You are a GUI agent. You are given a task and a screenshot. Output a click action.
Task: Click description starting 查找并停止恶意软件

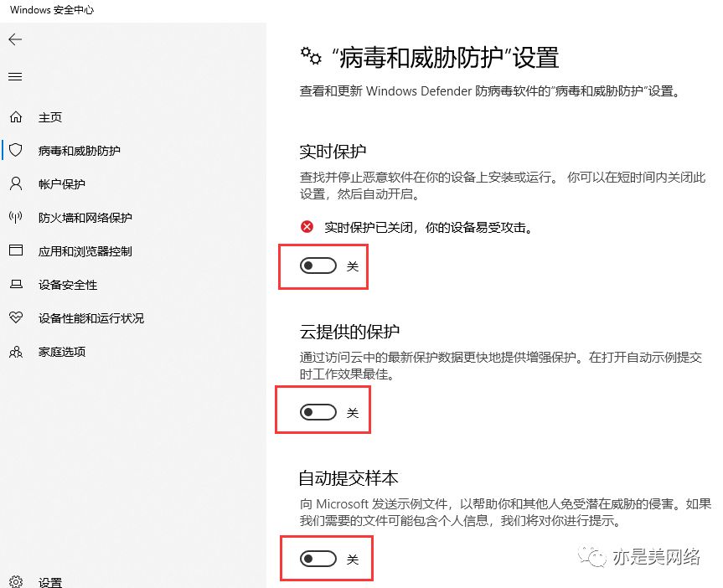point(503,185)
